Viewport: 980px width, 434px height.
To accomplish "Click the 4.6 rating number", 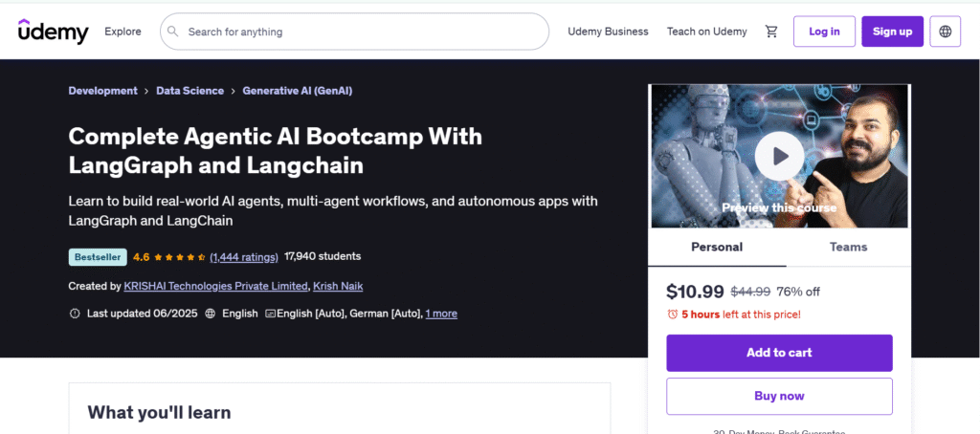I will pos(142,256).
